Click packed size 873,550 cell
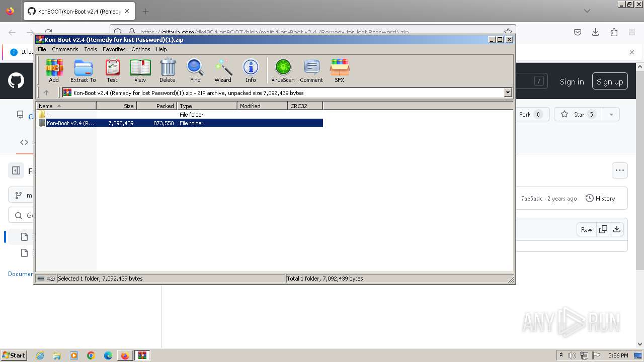 (164, 123)
